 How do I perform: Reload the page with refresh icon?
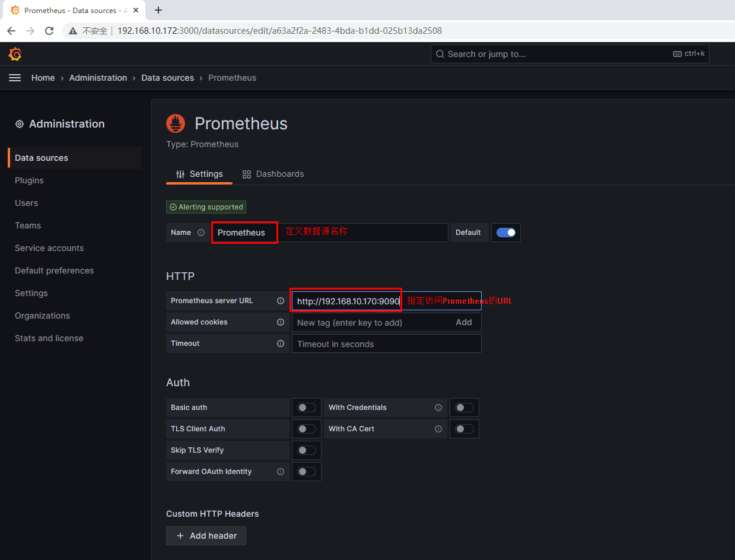(49, 31)
